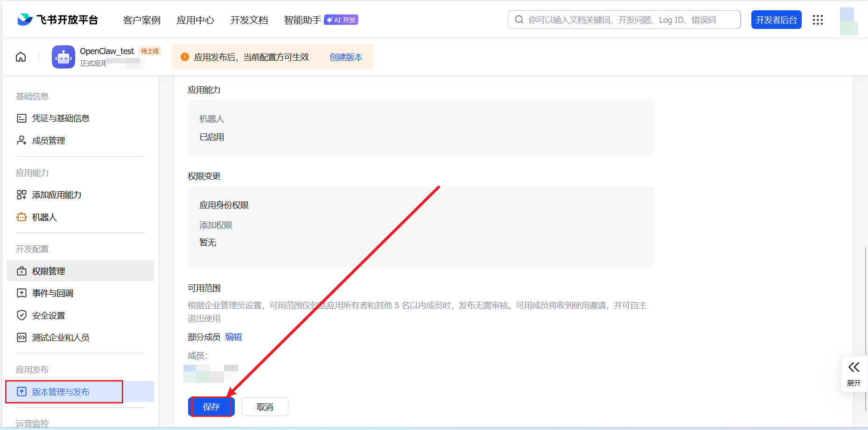The width and height of the screenshot is (868, 430).
Task: Expand the collapsed 展开 side panel
Action: pyautogui.click(x=854, y=373)
